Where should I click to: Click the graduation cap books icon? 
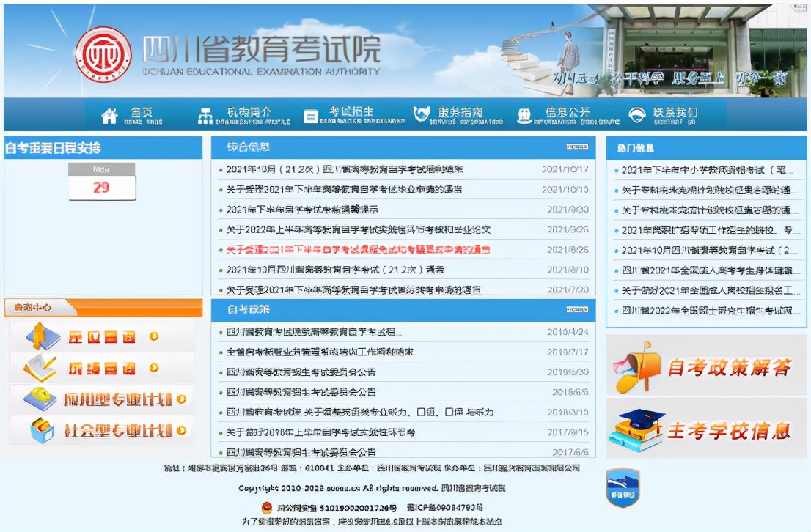click(x=636, y=429)
